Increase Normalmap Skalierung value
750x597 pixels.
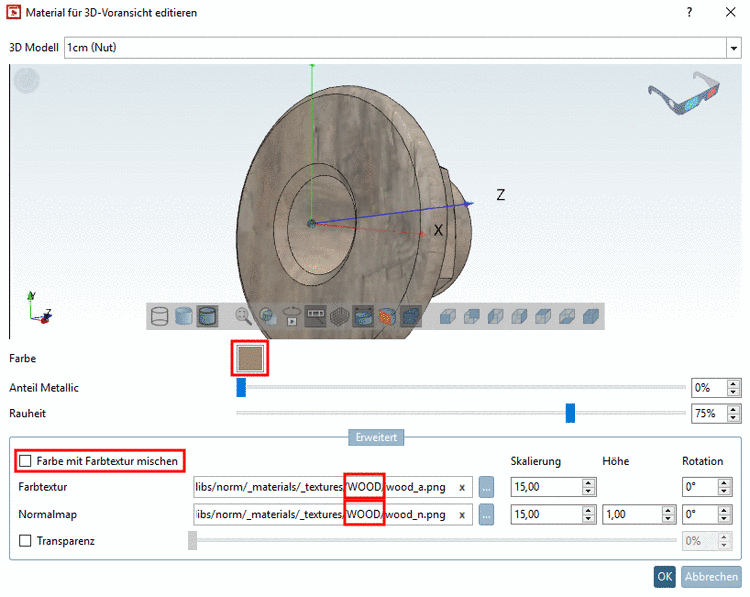coord(588,510)
